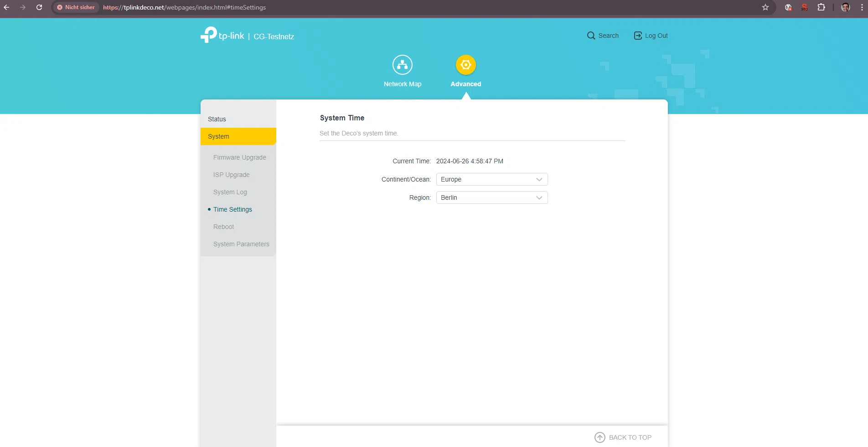Click the tp-link logo
Image resolution: width=868 pixels, height=447 pixels.
(x=222, y=35)
